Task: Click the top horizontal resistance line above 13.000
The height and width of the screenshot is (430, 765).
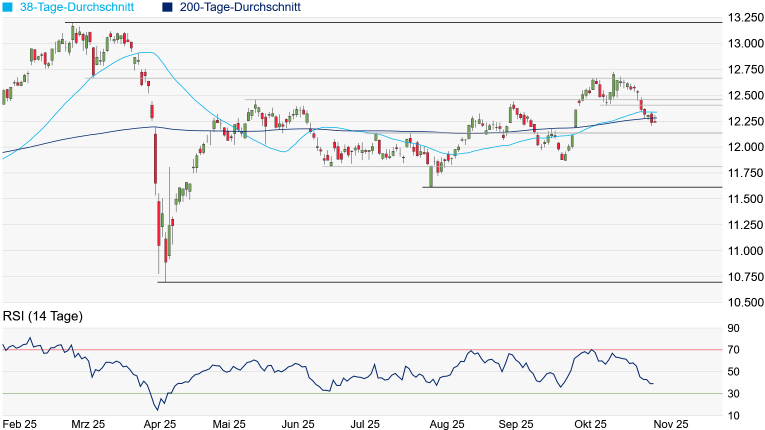Action: [400, 22]
